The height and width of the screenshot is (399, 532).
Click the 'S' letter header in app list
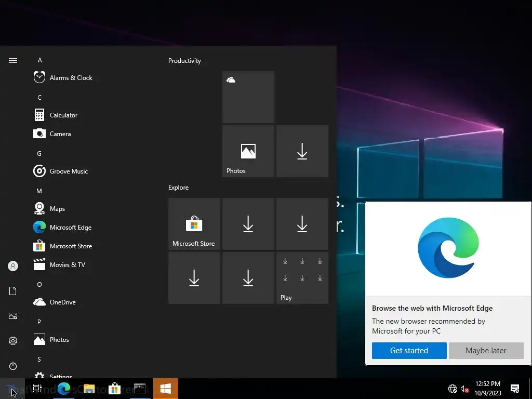point(39,360)
